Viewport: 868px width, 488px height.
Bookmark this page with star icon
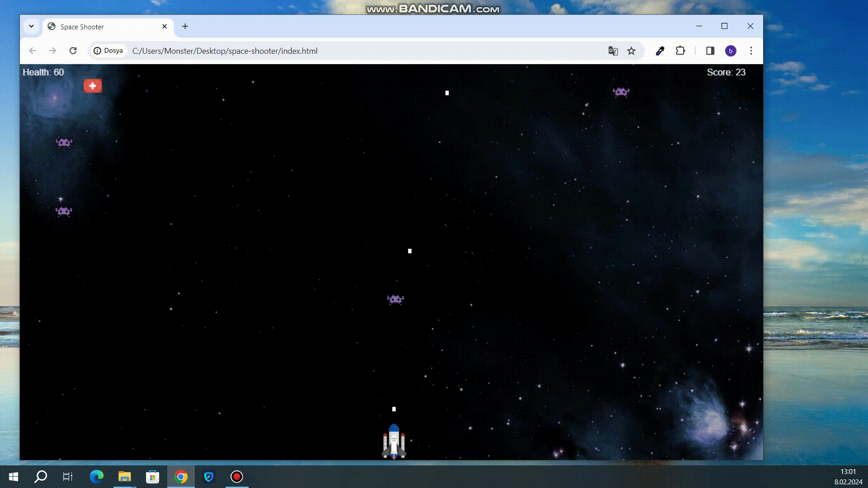pyautogui.click(x=631, y=51)
